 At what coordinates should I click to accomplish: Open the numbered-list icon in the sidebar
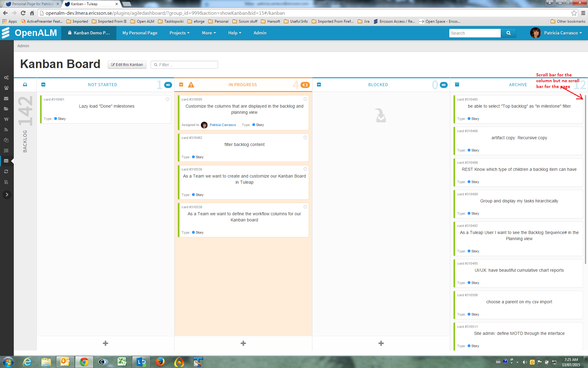(x=6, y=151)
